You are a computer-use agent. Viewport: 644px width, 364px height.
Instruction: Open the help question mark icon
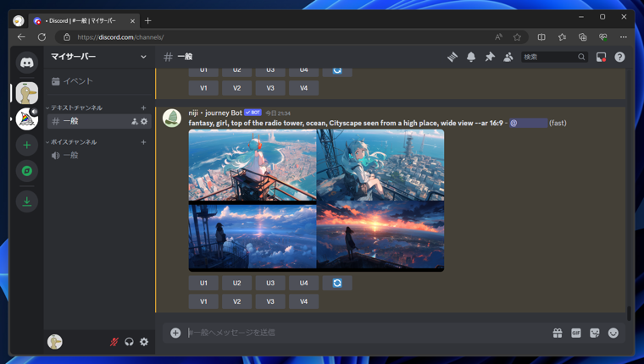pyautogui.click(x=619, y=57)
